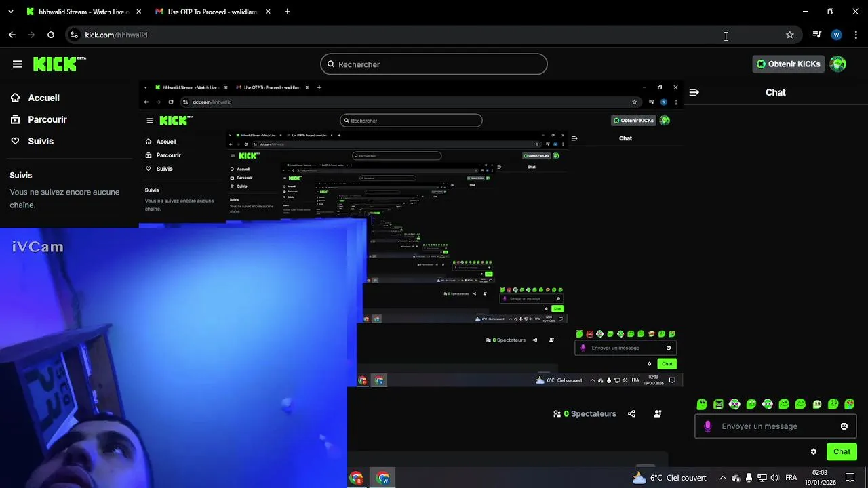The width and height of the screenshot is (868, 488).
Task: Click 'Vous ne suivez encore aucune chaîne' text
Action: (x=64, y=198)
